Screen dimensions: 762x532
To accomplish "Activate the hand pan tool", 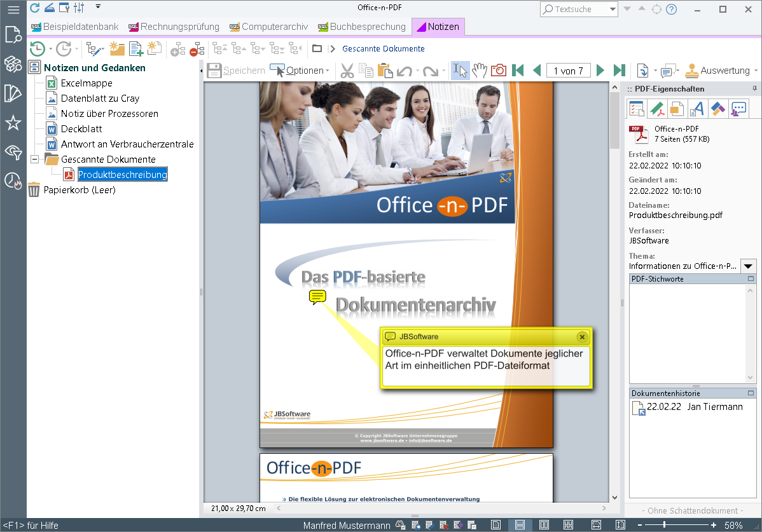I will click(479, 71).
